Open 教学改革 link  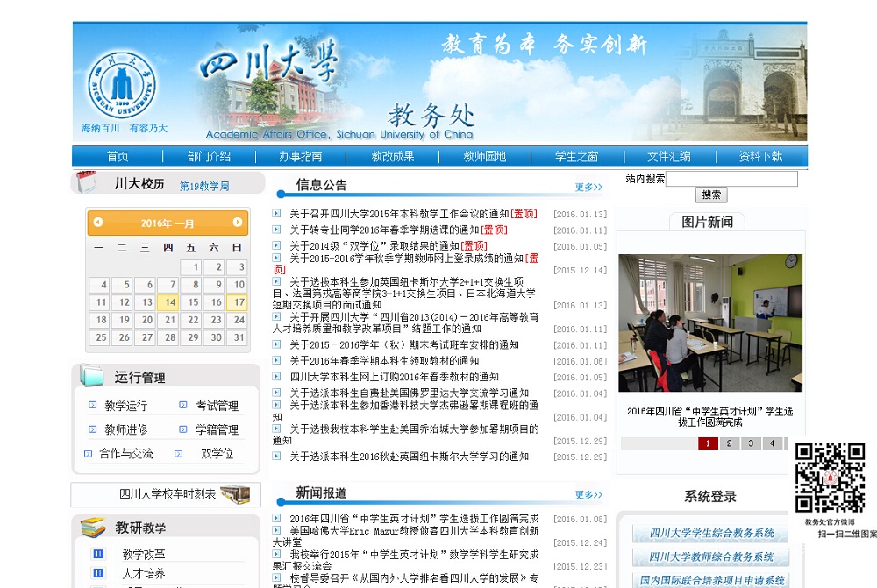[x=144, y=555]
